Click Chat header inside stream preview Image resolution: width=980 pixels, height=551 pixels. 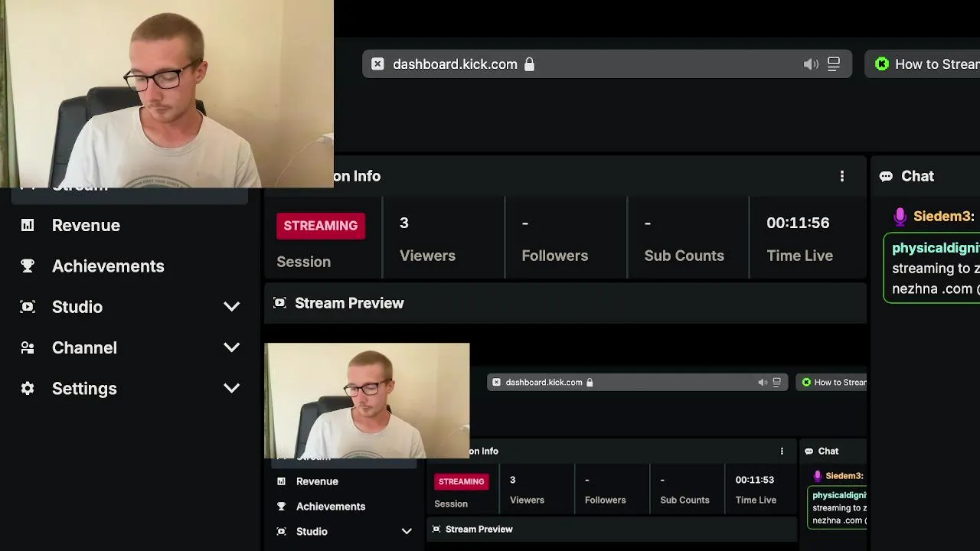(x=828, y=452)
